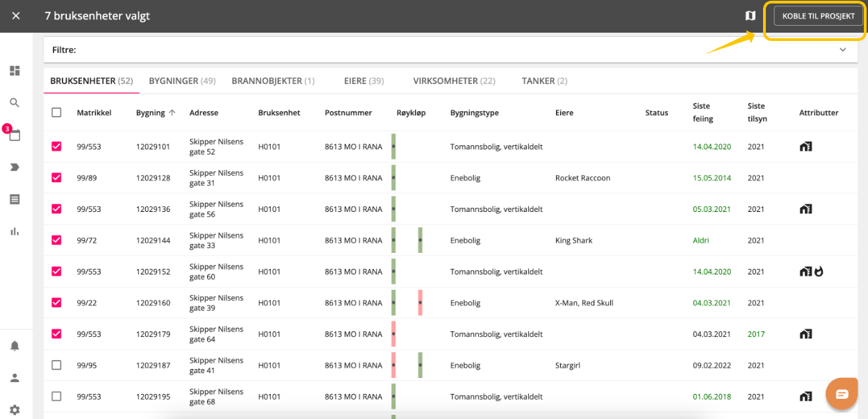Open the settings gear icon
Viewport: 868px width, 419px height.
15,410
